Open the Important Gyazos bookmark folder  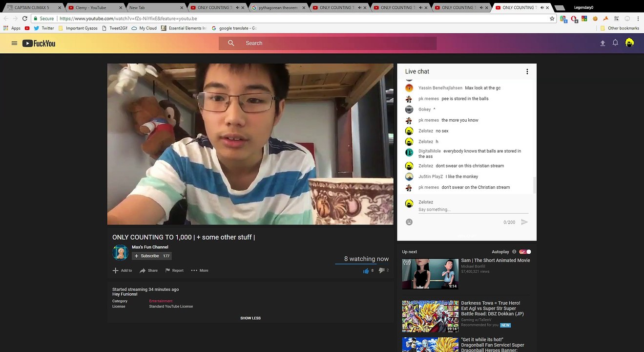point(78,28)
